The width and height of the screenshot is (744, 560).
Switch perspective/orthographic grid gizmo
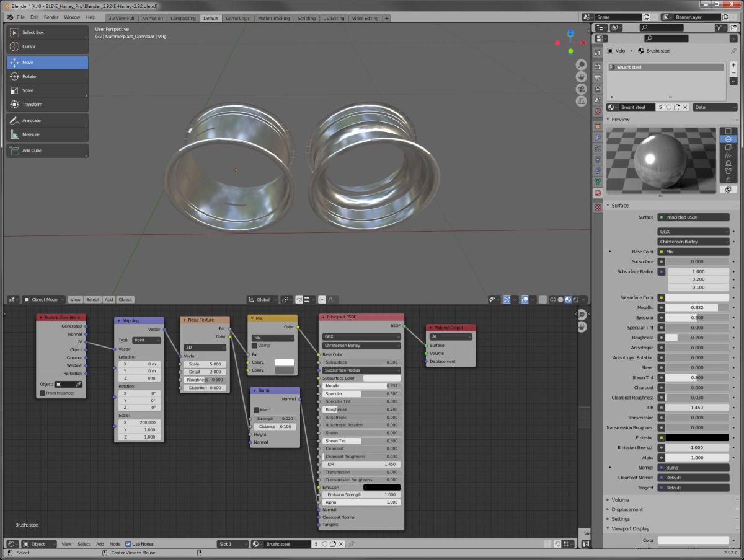point(581,101)
